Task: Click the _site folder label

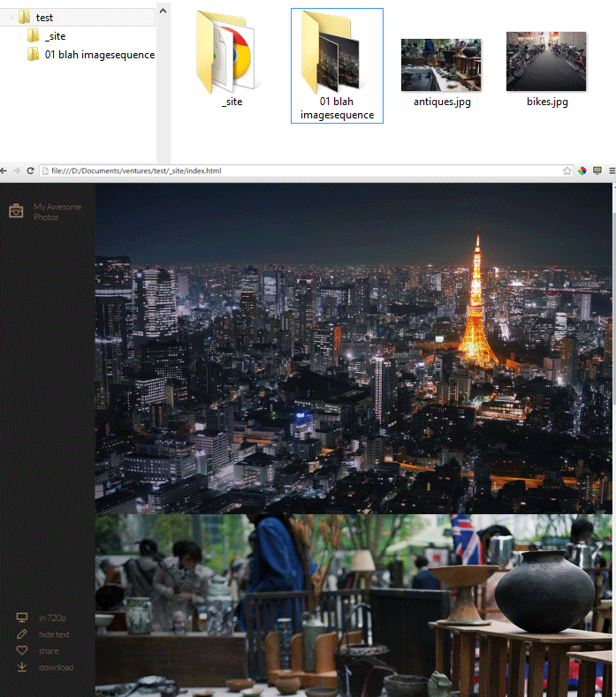Action: coord(232,102)
